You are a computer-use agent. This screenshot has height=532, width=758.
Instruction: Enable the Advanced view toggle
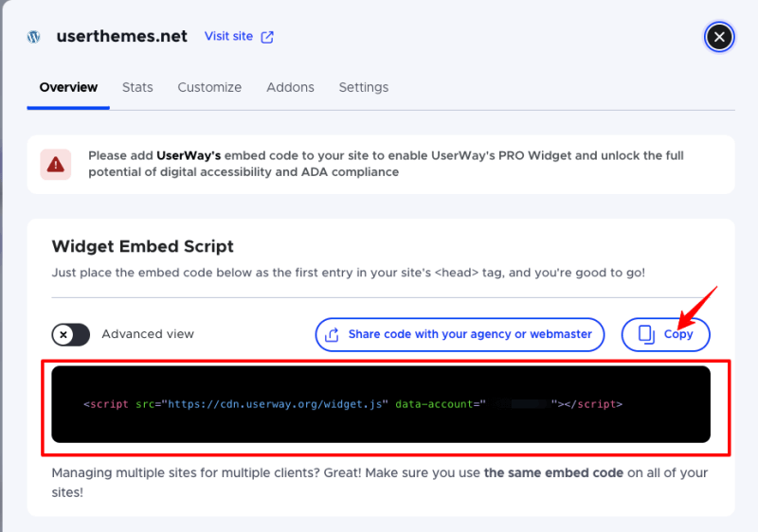pyautogui.click(x=71, y=334)
